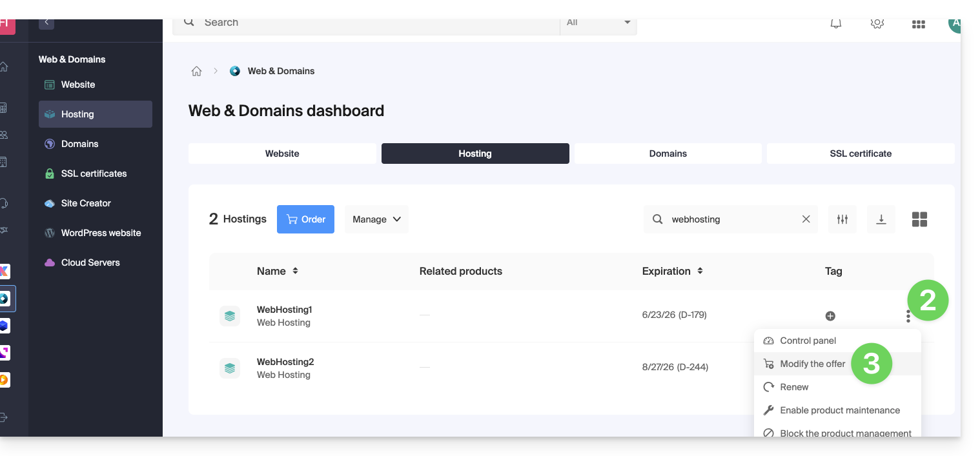
Task: Switch to grid view layout
Action: 919,219
